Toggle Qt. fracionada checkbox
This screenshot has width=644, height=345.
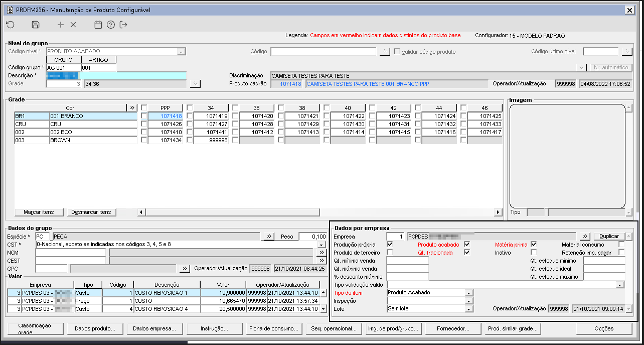(x=467, y=253)
